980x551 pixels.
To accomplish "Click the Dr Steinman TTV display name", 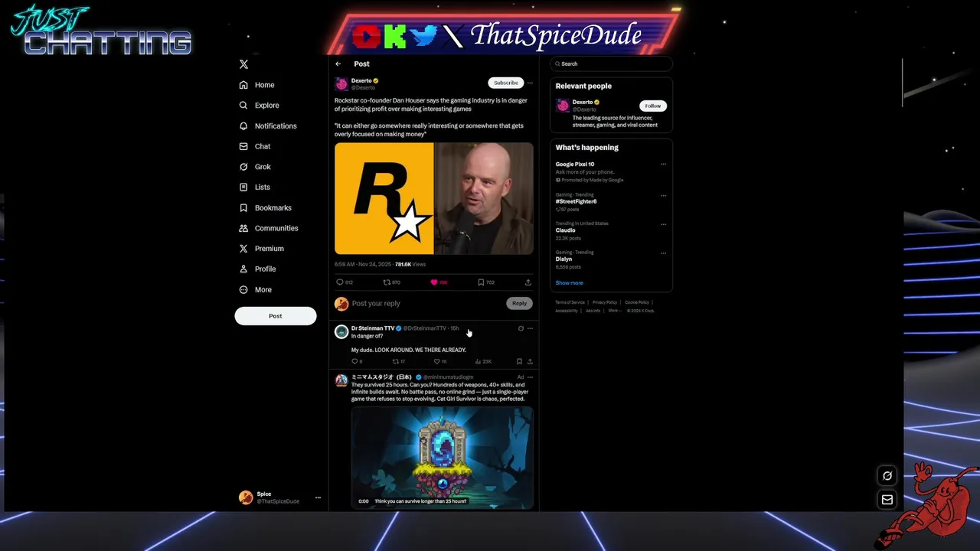I will tap(373, 328).
